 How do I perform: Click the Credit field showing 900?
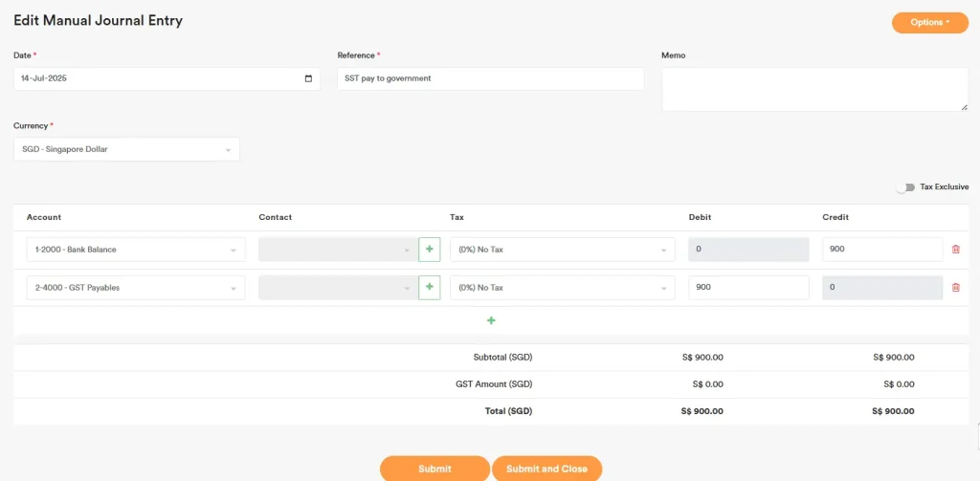pyautogui.click(x=881, y=250)
